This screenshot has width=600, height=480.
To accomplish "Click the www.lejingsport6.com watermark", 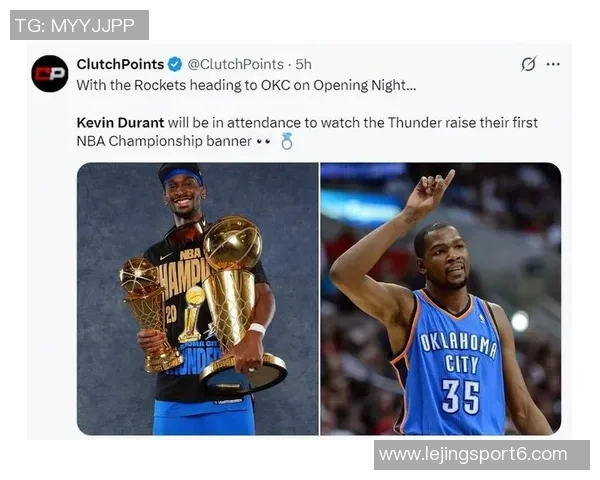I will pyautogui.click(x=482, y=455).
